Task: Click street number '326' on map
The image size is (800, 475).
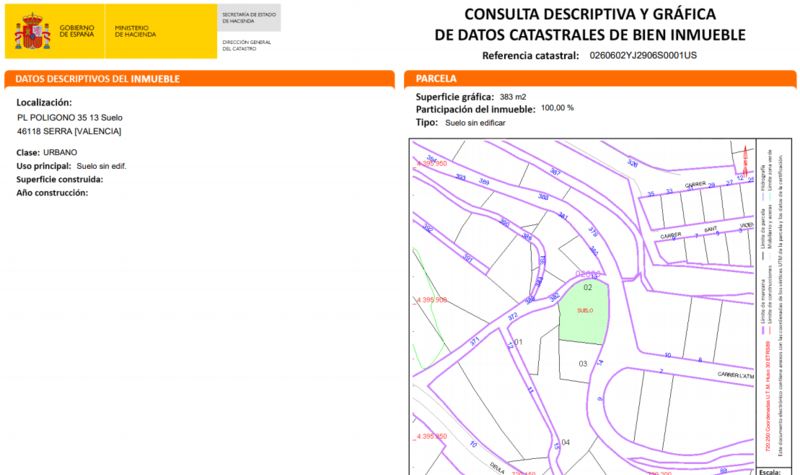Action: [x=632, y=164]
